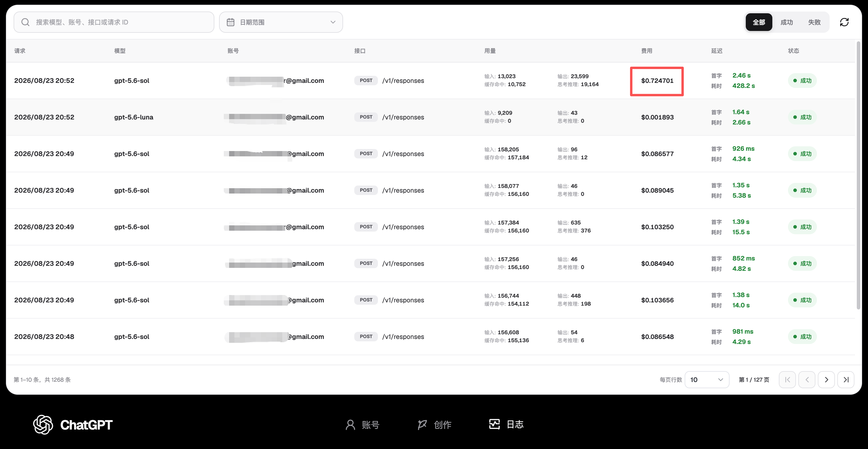Show all requests with 全部 filter
This screenshot has width=868, height=449.
pos(759,22)
